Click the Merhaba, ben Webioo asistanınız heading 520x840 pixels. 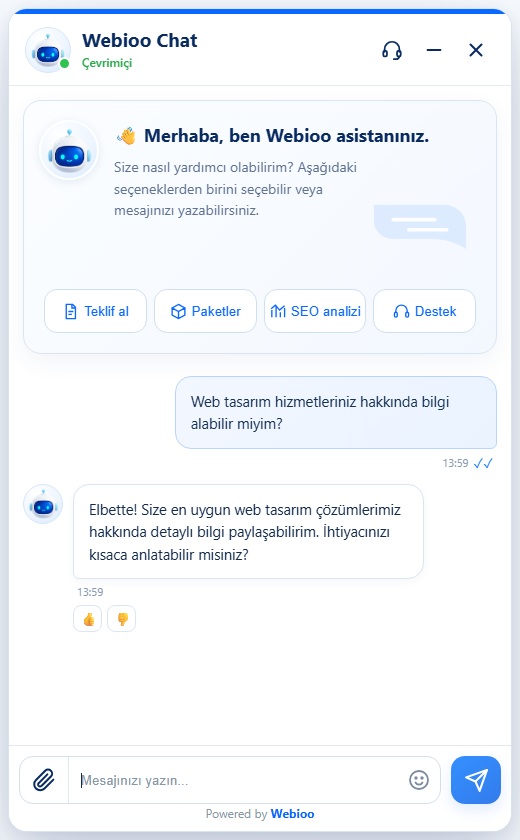pos(287,136)
